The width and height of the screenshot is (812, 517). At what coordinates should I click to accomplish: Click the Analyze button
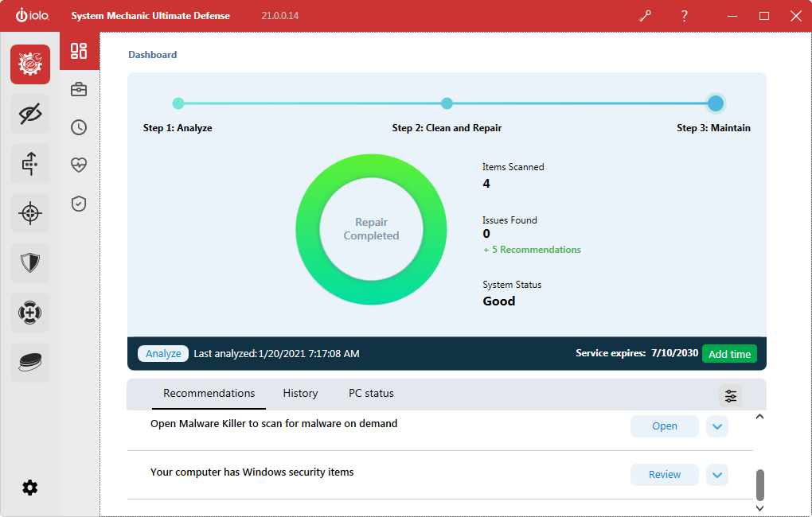coord(163,353)
